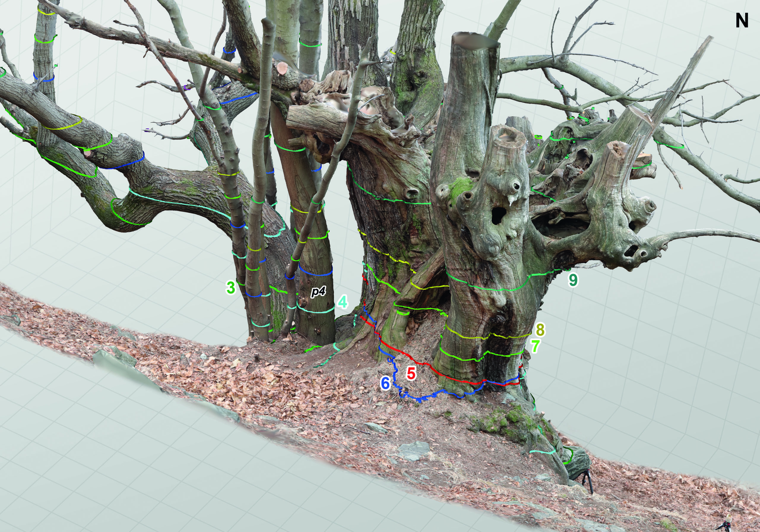Click the red number 5 label
The image size is (760, 532).
(411, 373)
